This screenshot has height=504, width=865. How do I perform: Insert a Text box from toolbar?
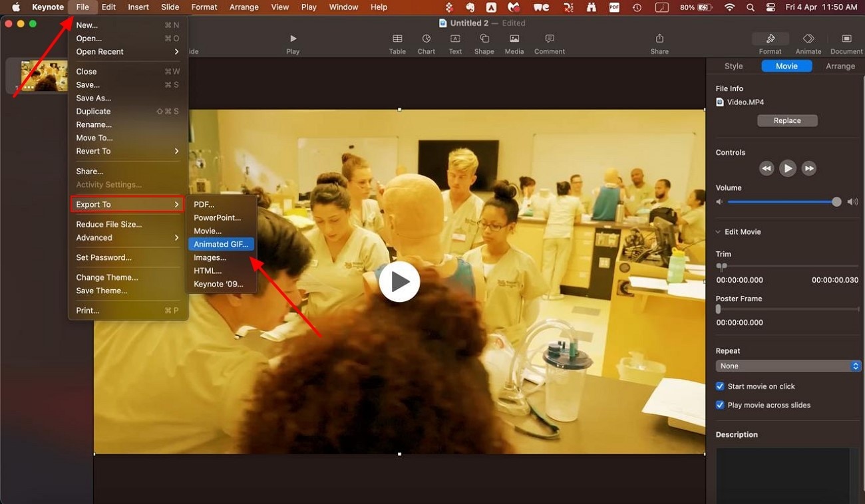coord(455,44)
